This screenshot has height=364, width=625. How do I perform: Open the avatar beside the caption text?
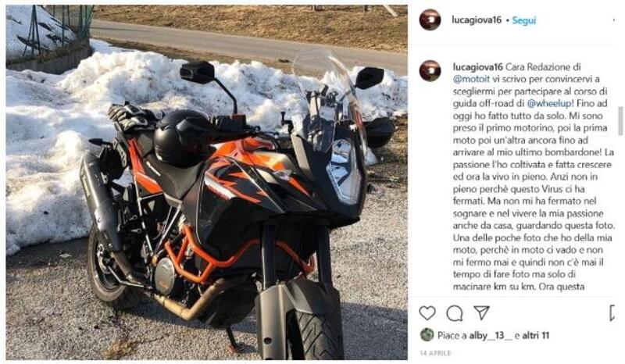click(x=430, y=71)
